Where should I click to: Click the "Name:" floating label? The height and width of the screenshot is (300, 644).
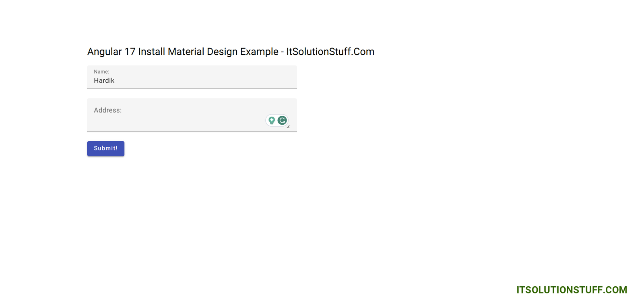pos(101,72)
